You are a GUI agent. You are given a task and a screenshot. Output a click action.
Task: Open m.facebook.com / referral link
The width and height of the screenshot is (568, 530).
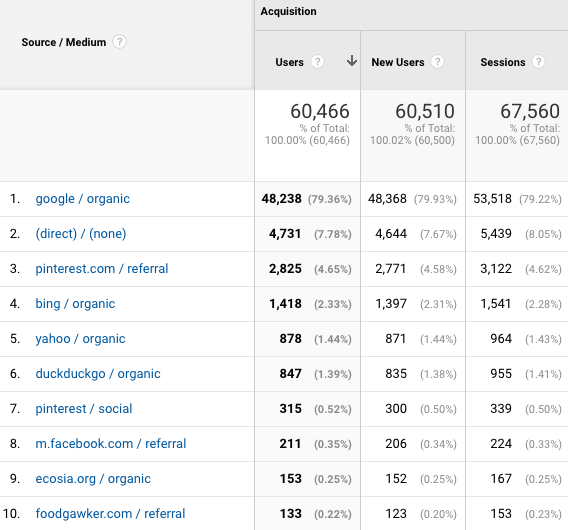click(x=111, y=444)
